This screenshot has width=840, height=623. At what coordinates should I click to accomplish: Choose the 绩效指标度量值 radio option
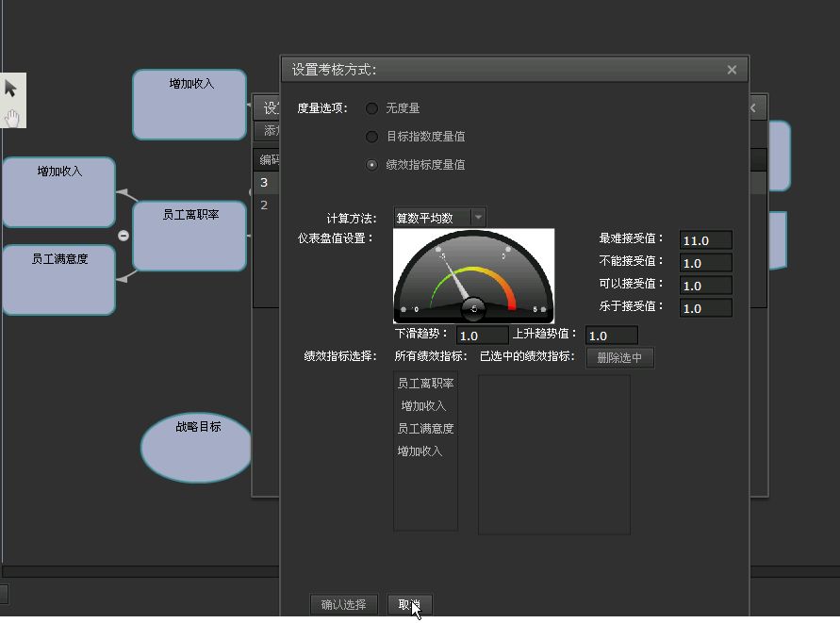372,165
